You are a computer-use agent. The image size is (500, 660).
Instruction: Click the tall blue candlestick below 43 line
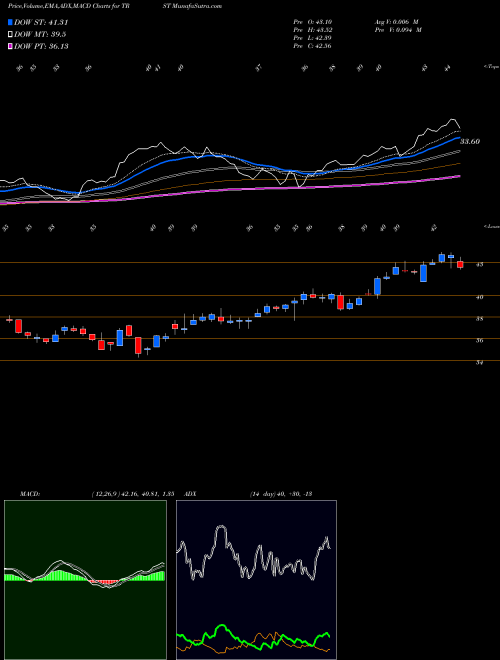tap(423, 273)
